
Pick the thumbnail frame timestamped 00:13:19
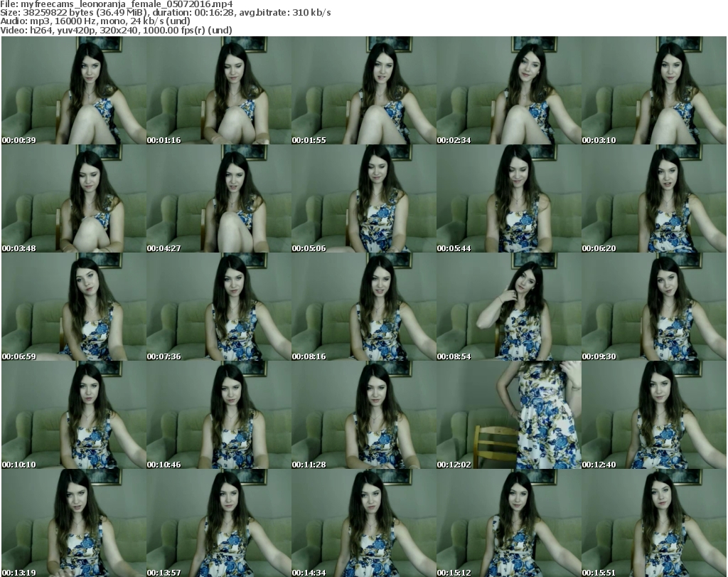click(74, 523)
